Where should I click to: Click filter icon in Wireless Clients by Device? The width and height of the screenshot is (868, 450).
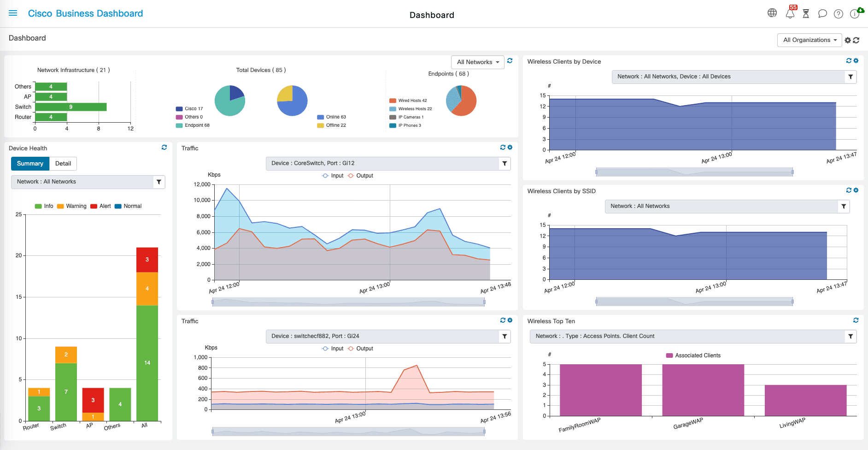click(850, 77)
